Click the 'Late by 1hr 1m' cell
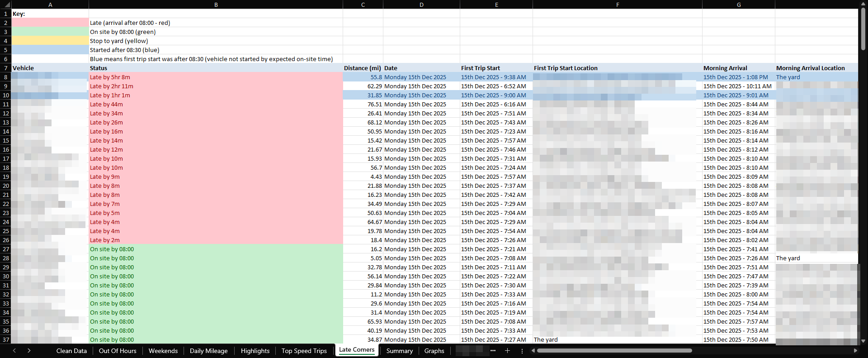Screen dimensions: 868x358 click(216, 95)
